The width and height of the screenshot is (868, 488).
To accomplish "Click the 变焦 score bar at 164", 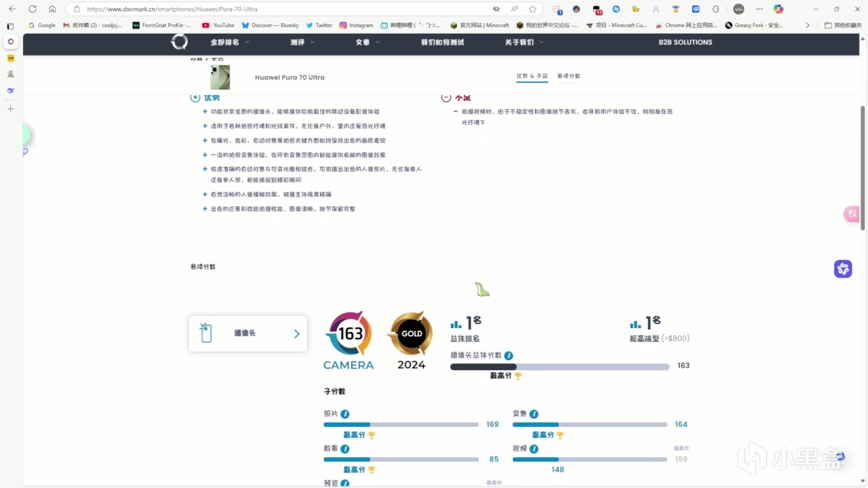I will [x=589, y=424].
